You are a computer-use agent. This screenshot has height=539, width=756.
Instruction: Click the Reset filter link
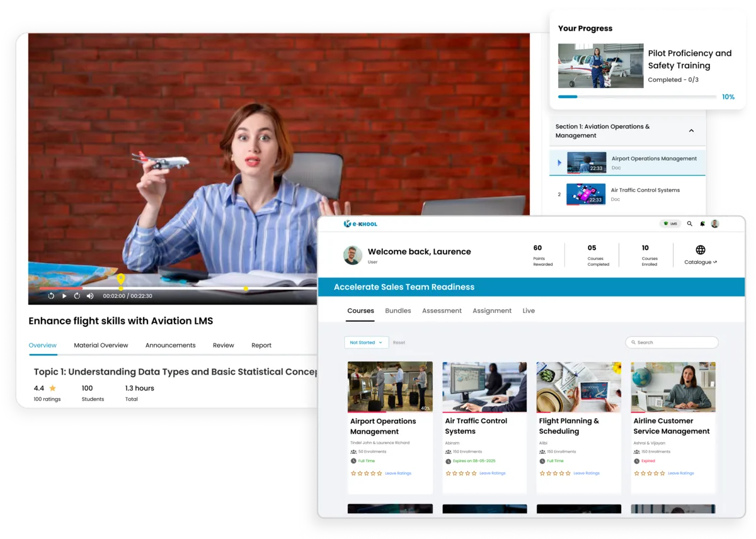click(x=399, y=343)
